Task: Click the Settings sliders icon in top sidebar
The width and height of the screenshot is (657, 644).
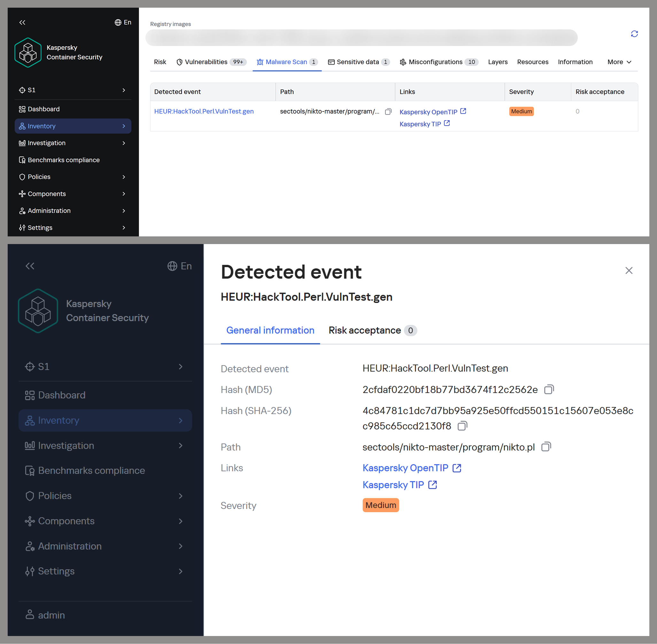Action: point(22,227)
